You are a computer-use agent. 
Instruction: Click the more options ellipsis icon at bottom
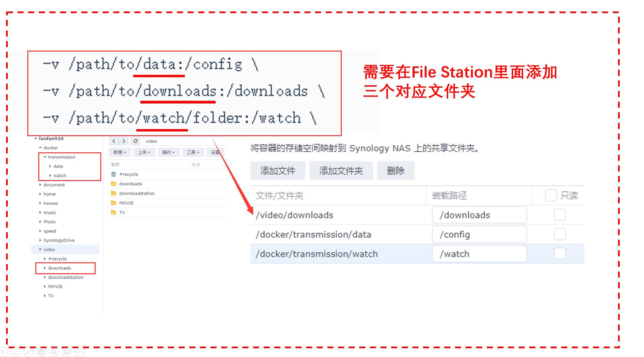(80, 352)
